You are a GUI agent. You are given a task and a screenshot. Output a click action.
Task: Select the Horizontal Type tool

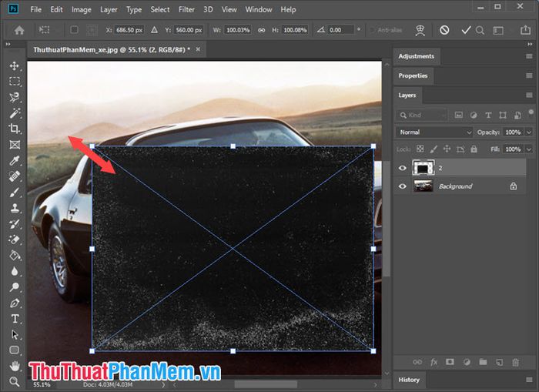pos(15,319)
